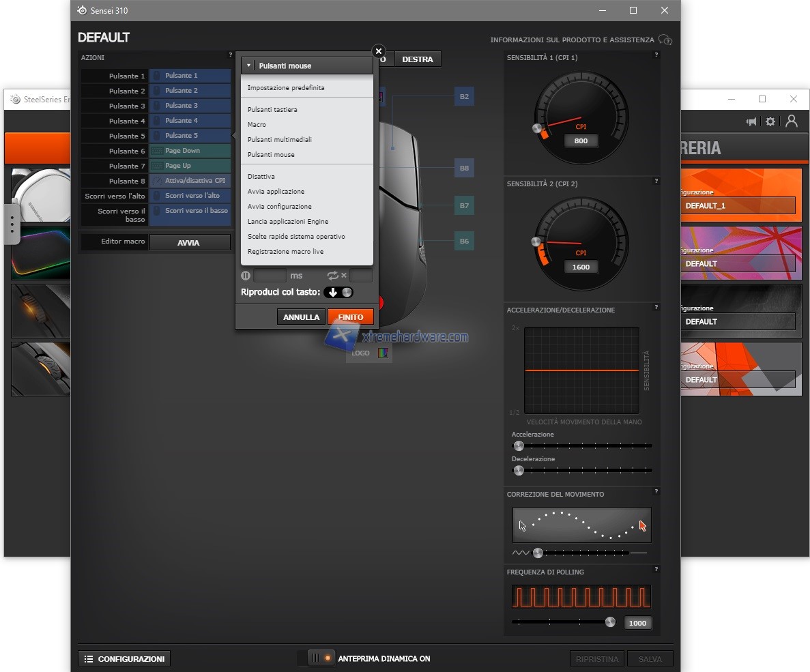Expand the side drawer handle with three dots
This screenshot has width=810, height=672.
point(12,224)
